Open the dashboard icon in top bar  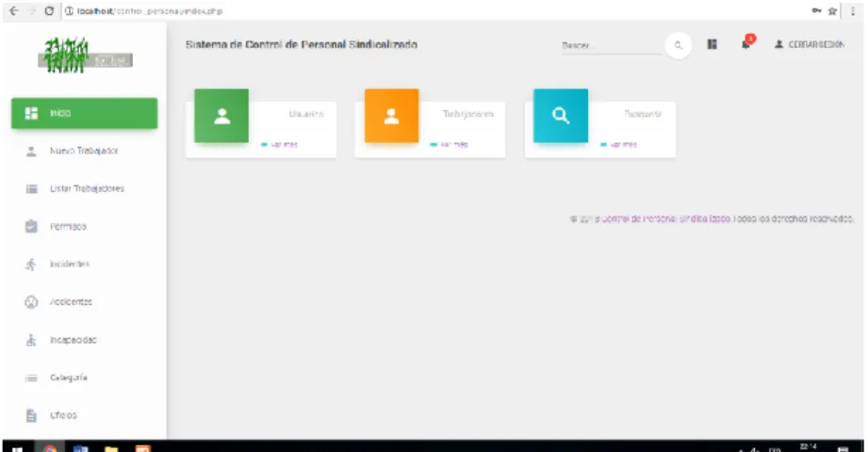712,44
